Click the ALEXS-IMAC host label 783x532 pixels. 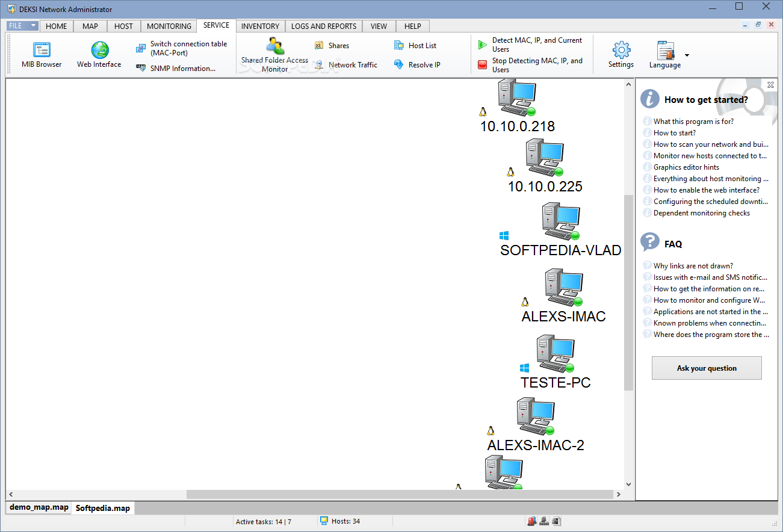563,316
